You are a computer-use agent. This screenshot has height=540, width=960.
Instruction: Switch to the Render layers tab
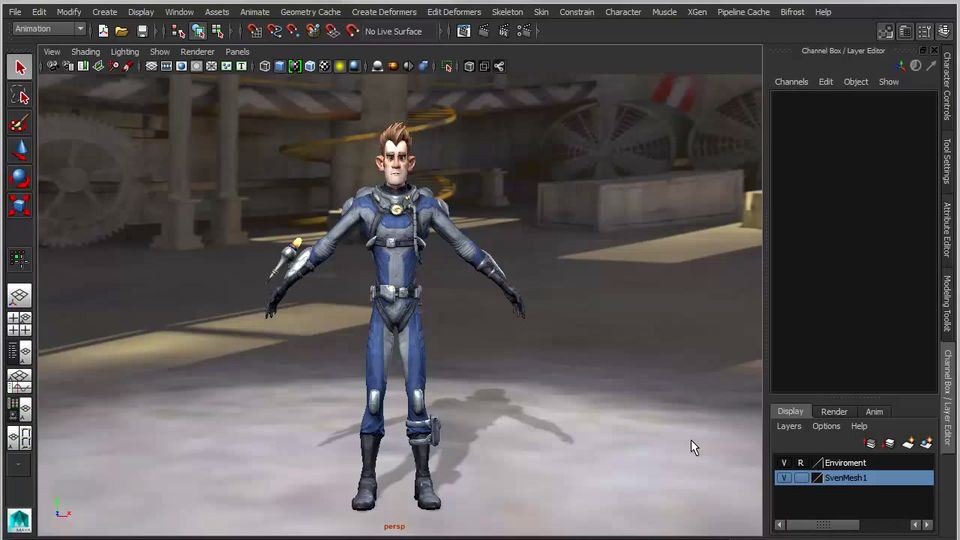click(x=834, y=411)
